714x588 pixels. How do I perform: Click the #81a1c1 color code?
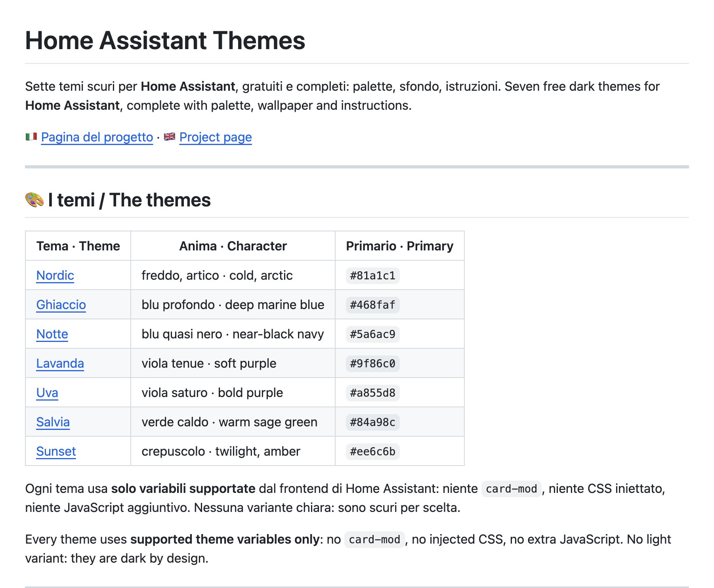coord(373,276)
